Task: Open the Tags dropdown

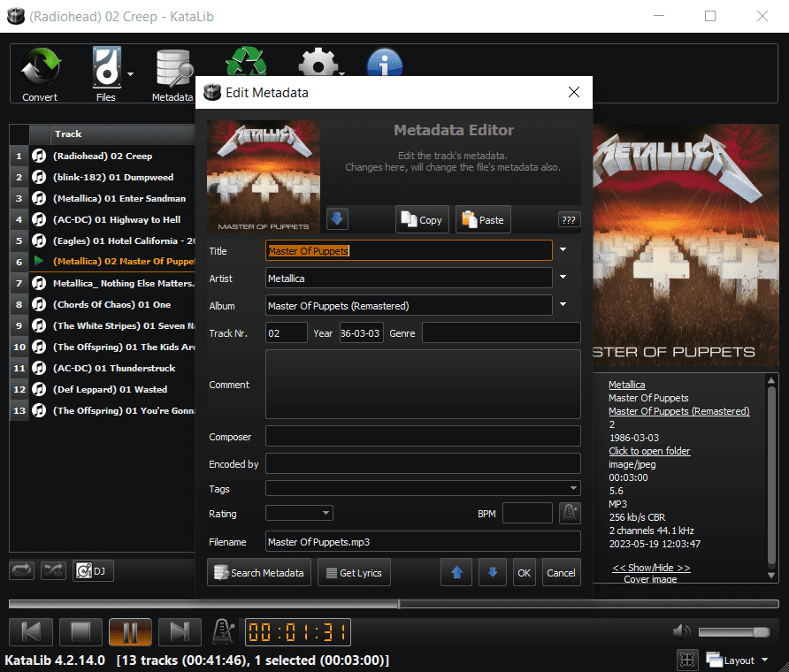Action: pyautogui.click(x=423, y=488)
